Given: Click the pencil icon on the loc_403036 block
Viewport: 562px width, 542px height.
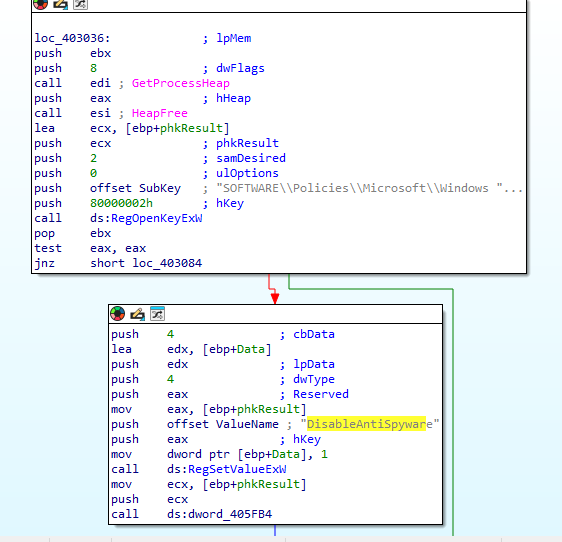Looking at the screenshot, I should [x=60, y=4].
